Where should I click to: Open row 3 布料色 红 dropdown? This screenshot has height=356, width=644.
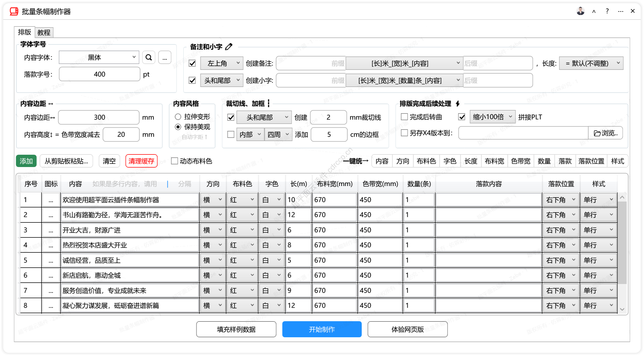[x=242, y=230]
